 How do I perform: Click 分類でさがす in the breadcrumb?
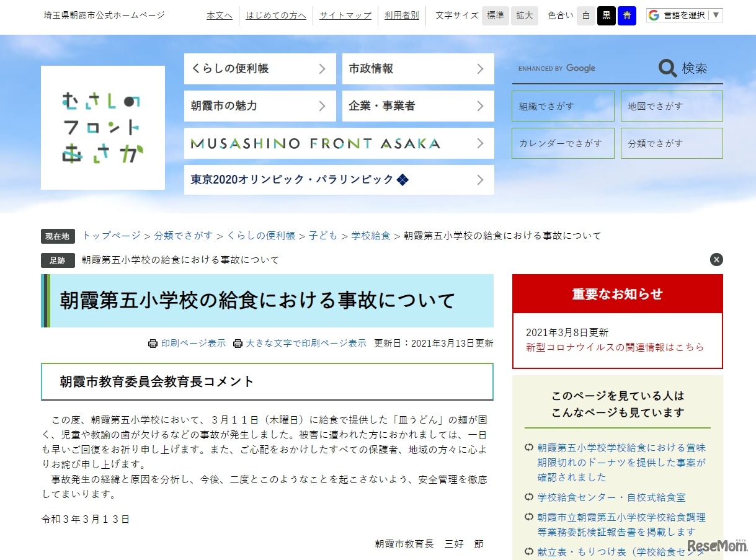tap(184, 236)
